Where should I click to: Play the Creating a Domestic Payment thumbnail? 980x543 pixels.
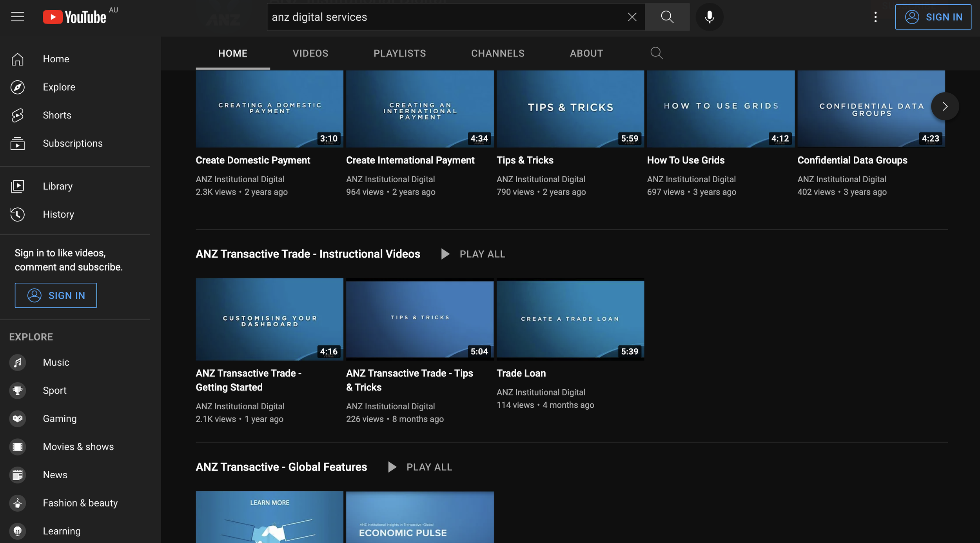click(270, 109)
